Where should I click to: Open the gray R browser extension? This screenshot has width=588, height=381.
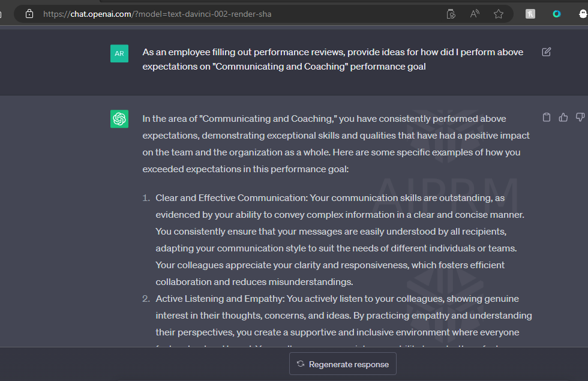pos(530,14)
